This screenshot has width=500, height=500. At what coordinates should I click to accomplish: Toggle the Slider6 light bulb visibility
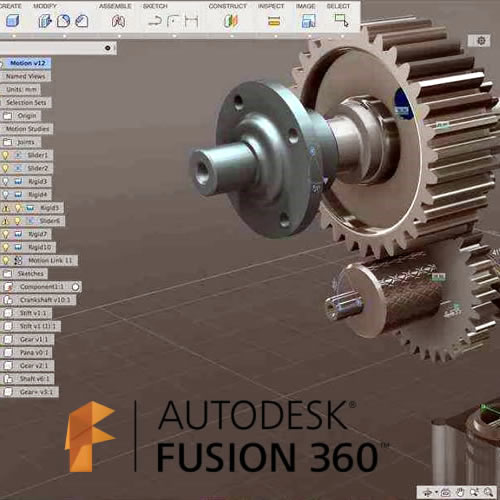(18, 221)
